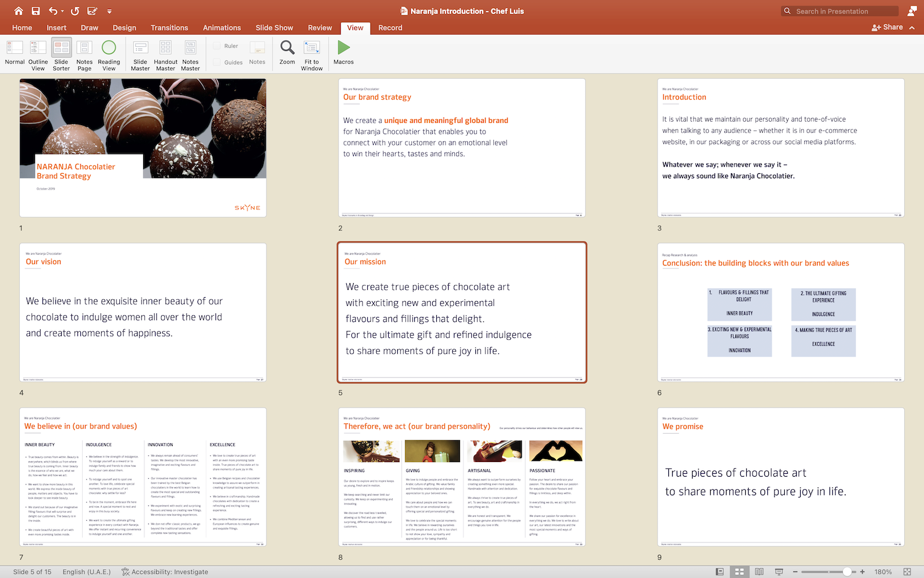This screenshot has width=924, height=578.
Task: Select slide 6 Conclusion building blocks
Action: tap(781, 312)
